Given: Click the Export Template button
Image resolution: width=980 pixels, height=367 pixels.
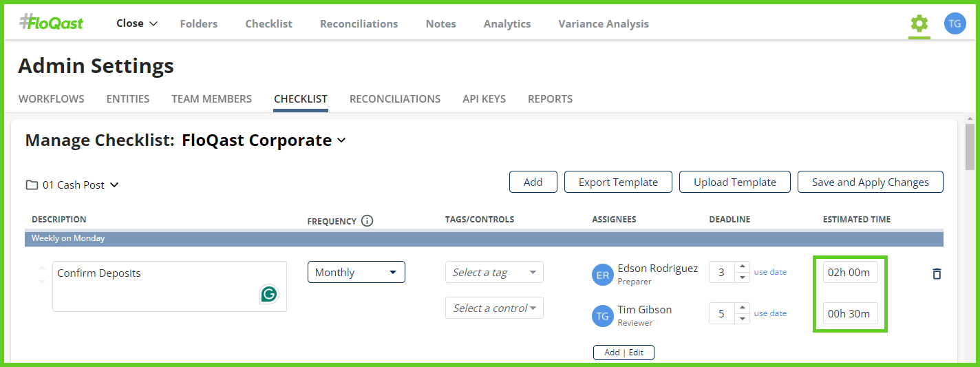Looking at the screenshot, I should coord(618,182).
